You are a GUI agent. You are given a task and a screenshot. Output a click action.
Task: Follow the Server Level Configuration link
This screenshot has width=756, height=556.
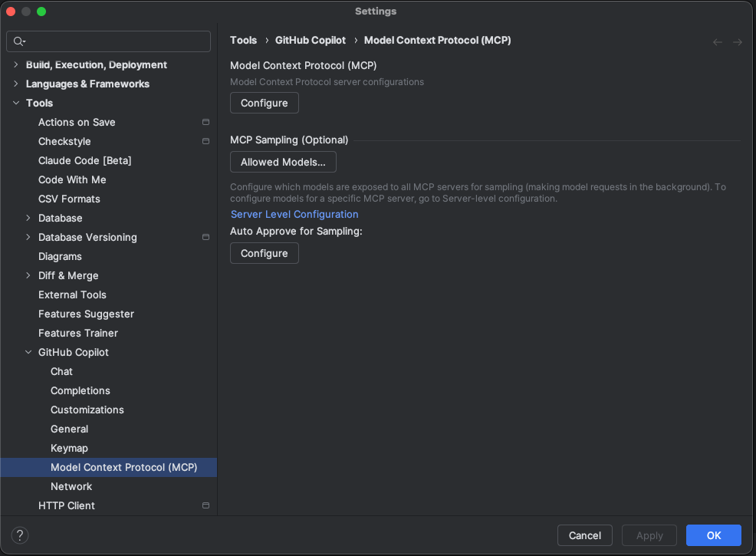[x=294, y=214]
